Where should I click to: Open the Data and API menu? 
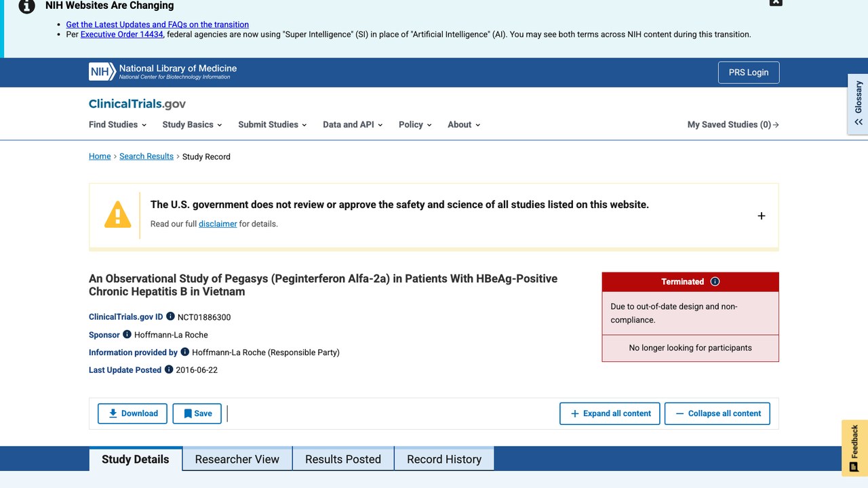click(x=353, y=125)
